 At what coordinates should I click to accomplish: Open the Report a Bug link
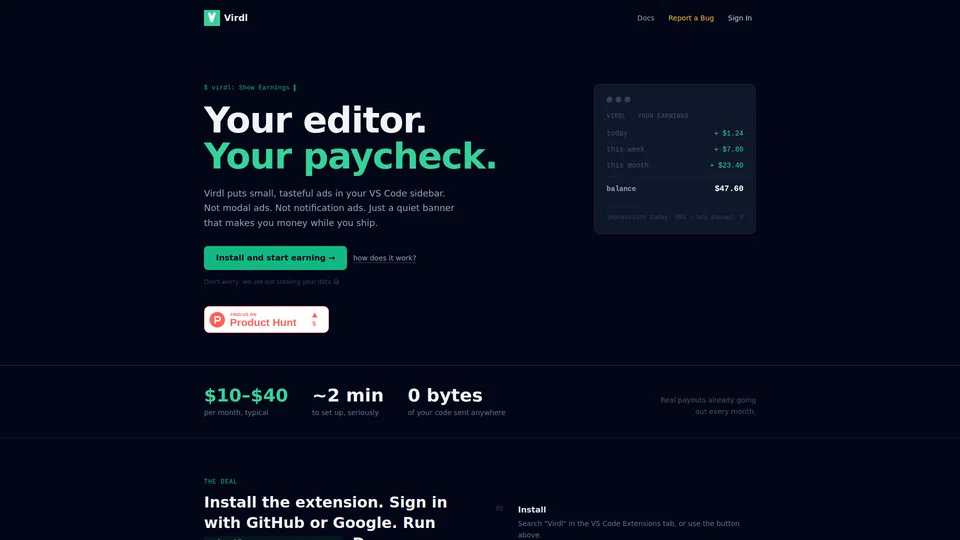coord(691,18)
